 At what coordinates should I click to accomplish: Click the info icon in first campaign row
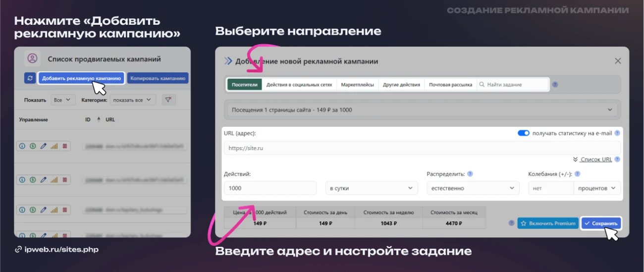[22, 146]
